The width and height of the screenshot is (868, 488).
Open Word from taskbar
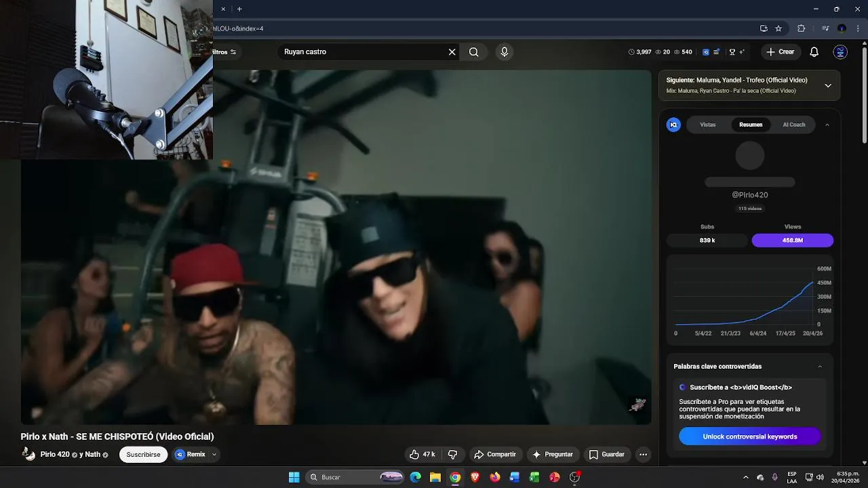click(x=515, y=477)
